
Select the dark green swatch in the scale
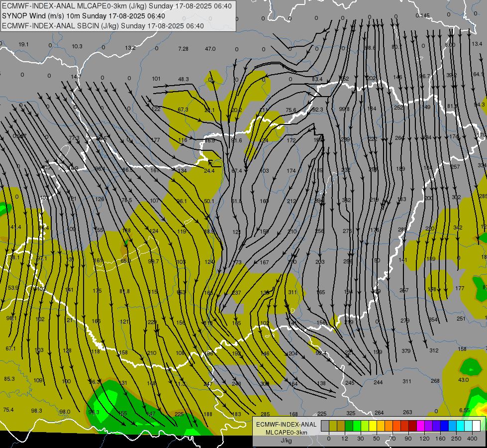pyautogui.click(x=349, y=426)
